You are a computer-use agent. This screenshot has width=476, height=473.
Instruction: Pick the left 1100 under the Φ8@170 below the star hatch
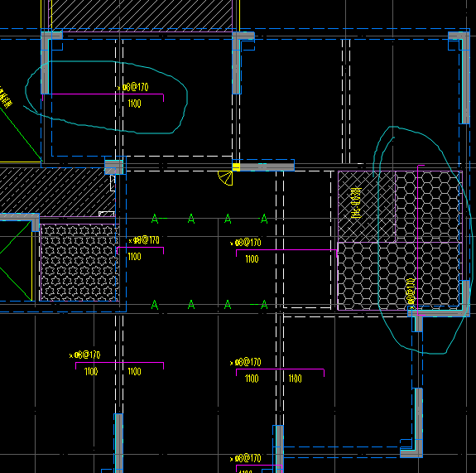point(91,372)
